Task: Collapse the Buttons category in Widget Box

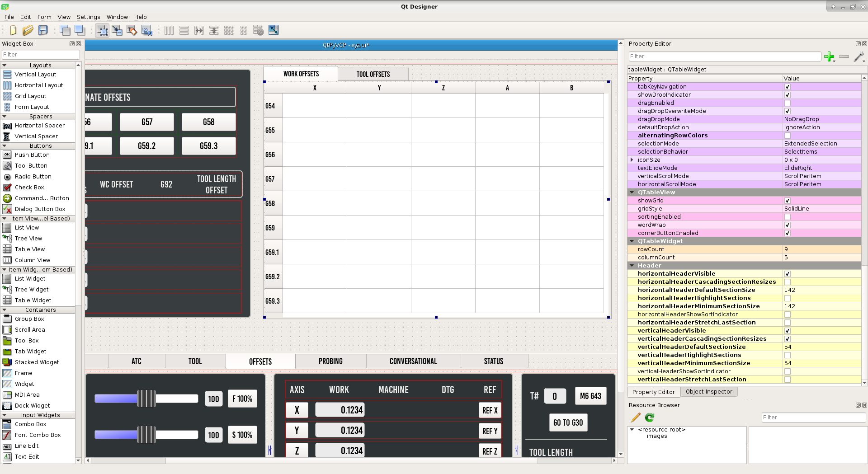Action: 4,146
